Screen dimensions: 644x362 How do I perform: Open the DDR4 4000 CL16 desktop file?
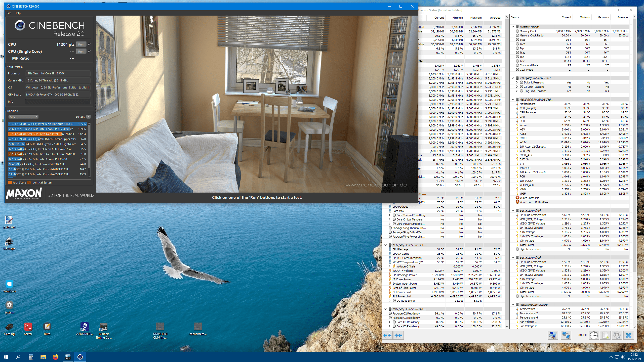click(x=160, y=331)
